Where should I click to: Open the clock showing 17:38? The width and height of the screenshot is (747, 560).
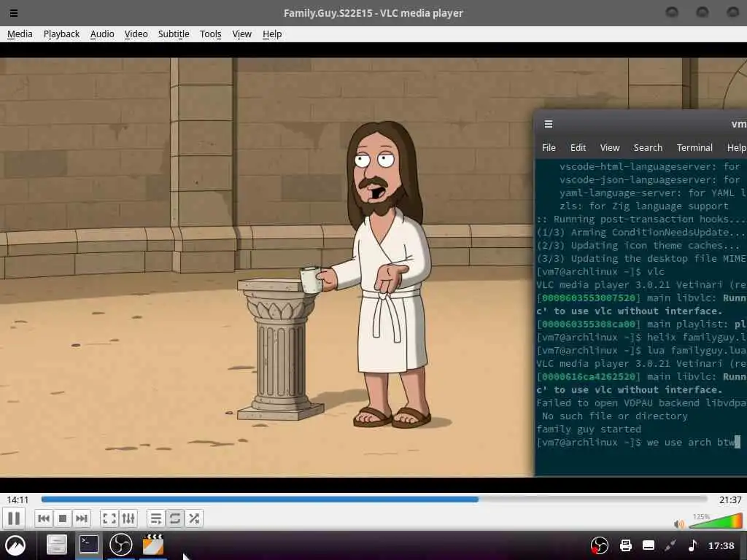pos(721,545)
